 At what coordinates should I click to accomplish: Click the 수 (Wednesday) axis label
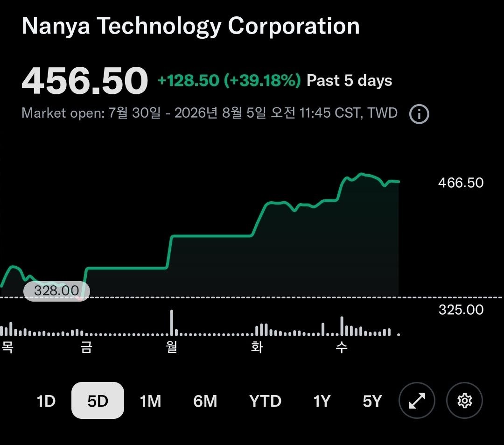click(x=342, y=347)
